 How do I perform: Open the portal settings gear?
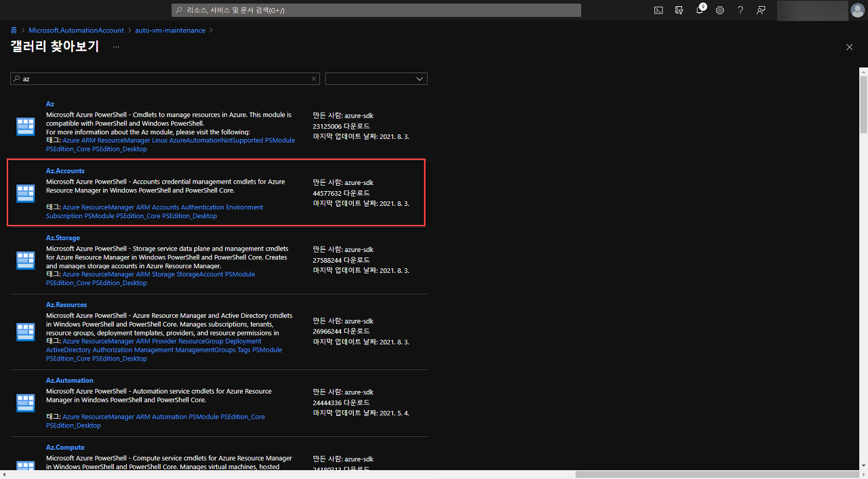720,10
